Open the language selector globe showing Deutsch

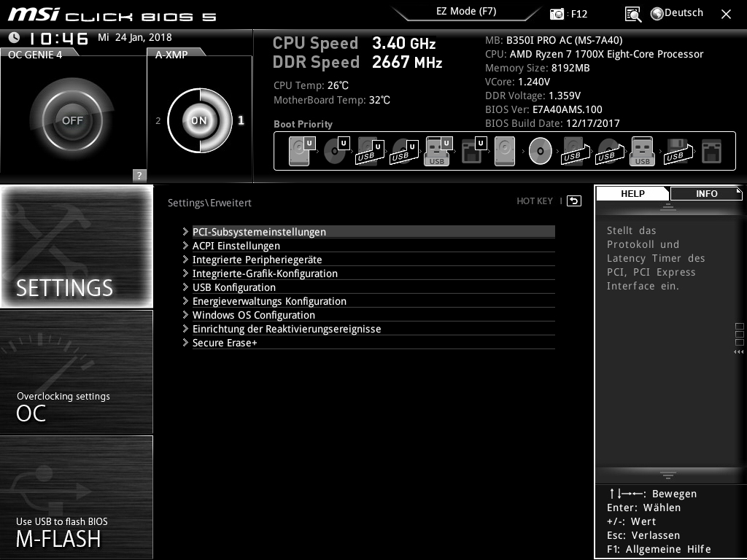(677, 13)
